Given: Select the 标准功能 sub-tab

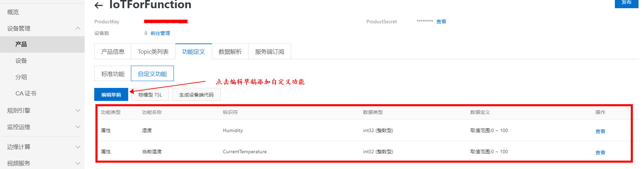Looking at the screenshot, I should (113, 74).
